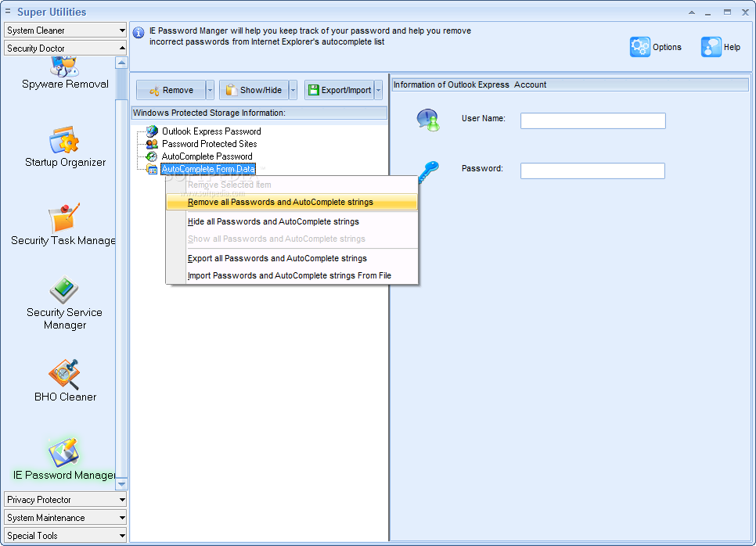756x546 pixels.
Task: Click the Password Protected Sites users icon
Action: [152, 144]
